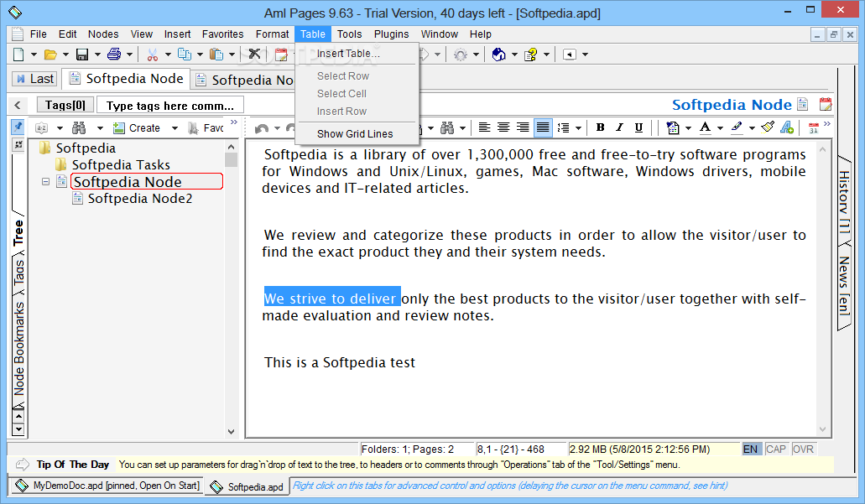Viewport: 865px width, 504px height.
Task: Click the Save floppy disk icon
Action: pos(82,54)
